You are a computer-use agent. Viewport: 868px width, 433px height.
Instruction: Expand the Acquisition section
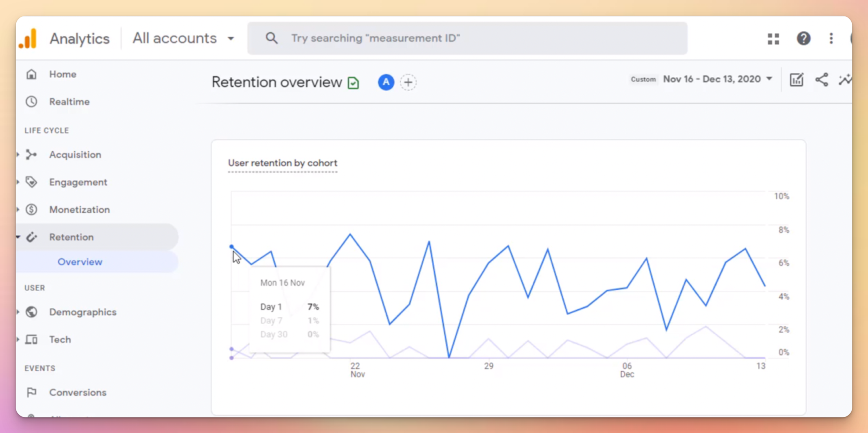point(75,155)
